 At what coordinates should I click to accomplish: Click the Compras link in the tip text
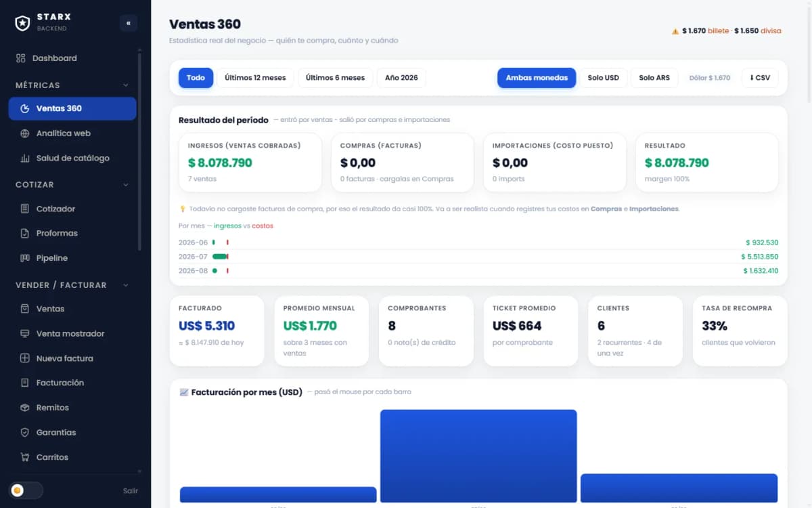coord(606,209)
